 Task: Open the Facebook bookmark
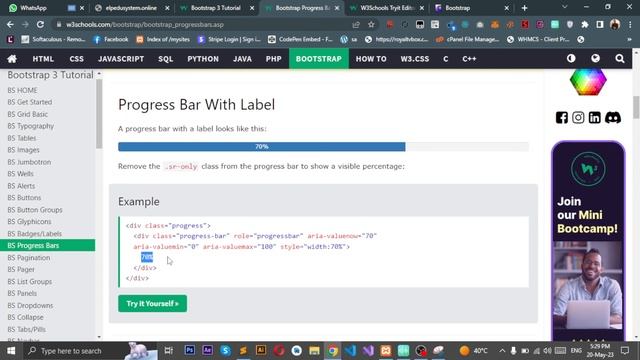(x=111, y=39)
